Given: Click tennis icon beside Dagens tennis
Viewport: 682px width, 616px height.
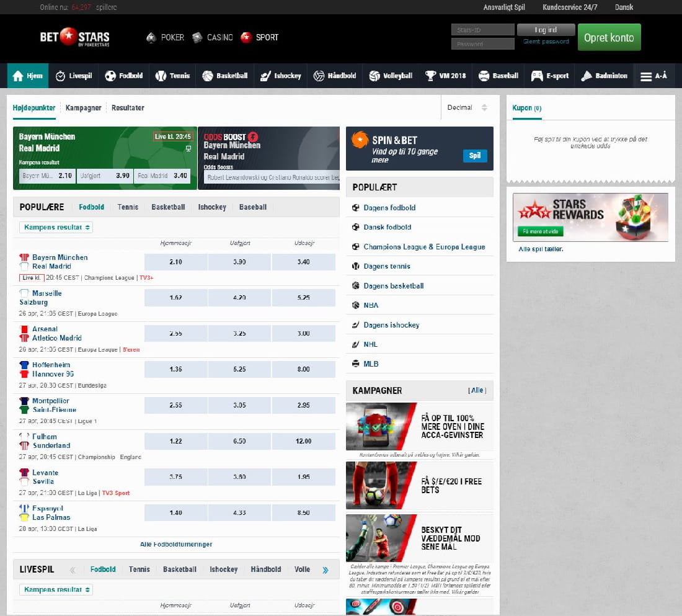Looking at the screenshot, I should click(x=355, y=266).
